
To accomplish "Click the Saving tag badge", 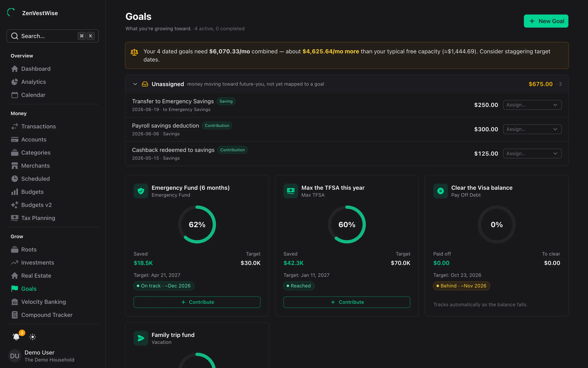I will click(x=226, y=101).
